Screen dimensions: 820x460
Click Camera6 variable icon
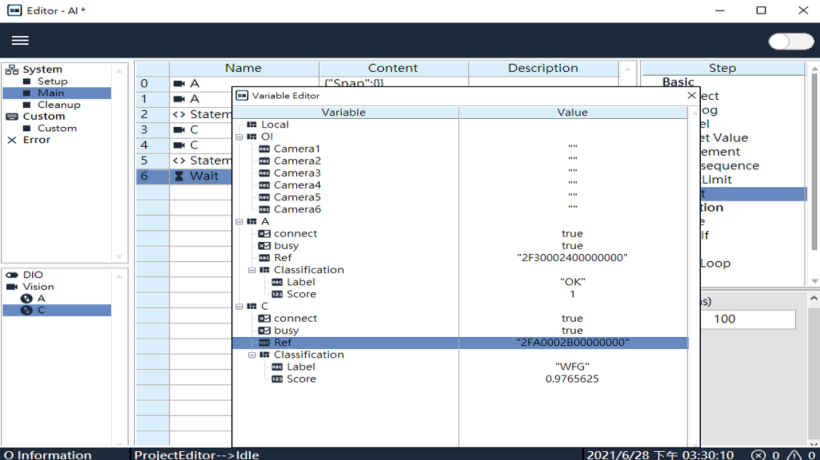(x=265, y=209)
